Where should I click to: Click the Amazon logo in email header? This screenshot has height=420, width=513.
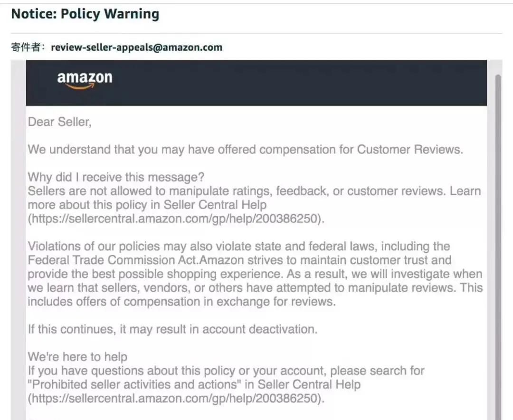(85, 79)
